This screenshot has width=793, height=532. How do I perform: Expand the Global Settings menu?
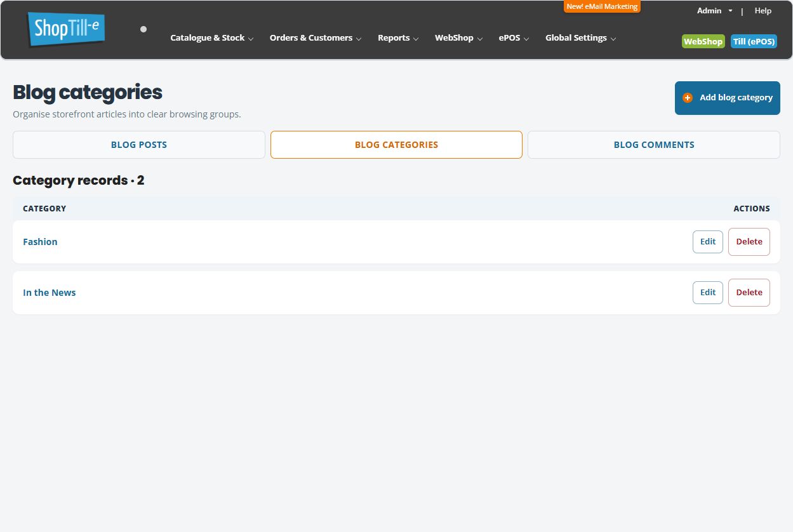pos(580,38)
